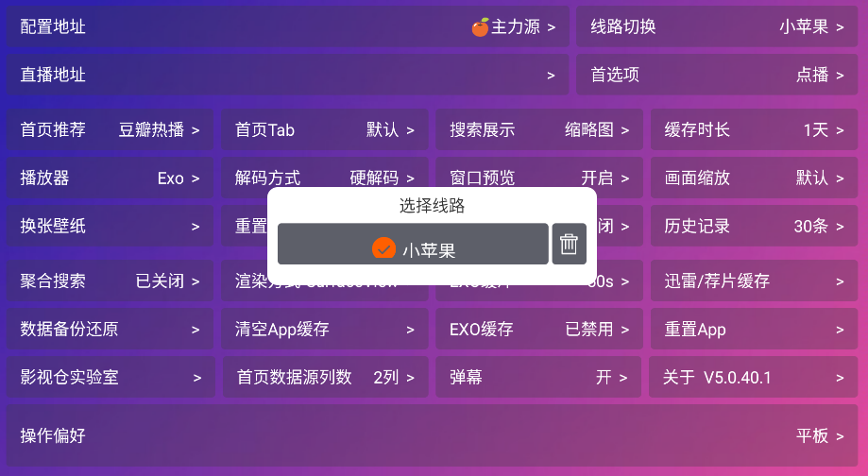The image size is (868, 476).
Task: Click the orange apple icon by 主力源
Action: coord(480,27)
